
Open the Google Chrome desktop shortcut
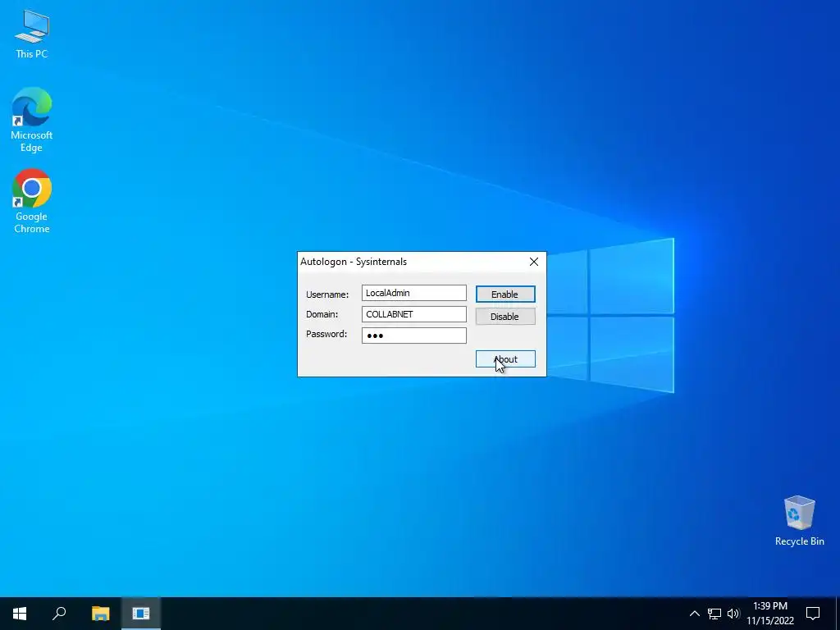[x=32, y=202]
